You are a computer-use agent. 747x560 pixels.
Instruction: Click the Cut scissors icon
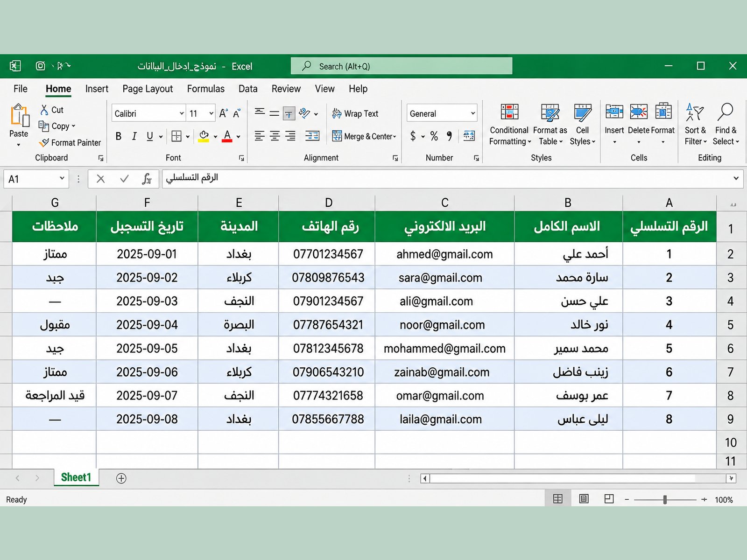point(44,110)
